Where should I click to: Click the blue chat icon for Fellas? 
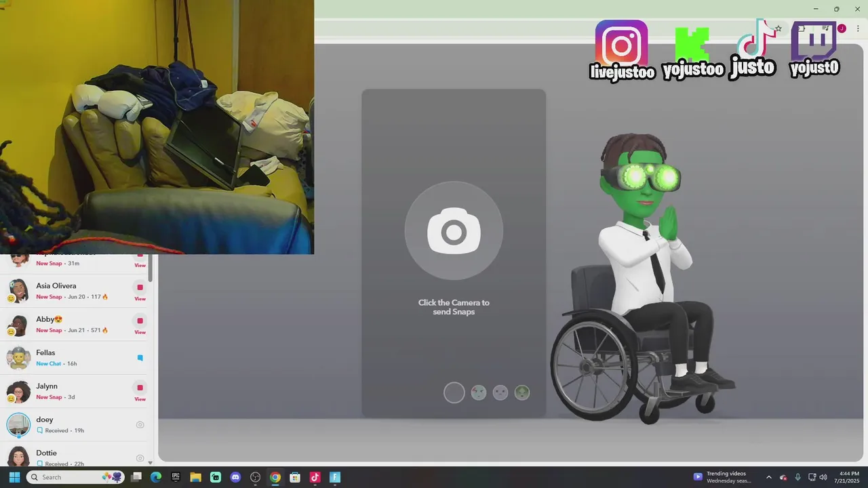[140, 358]
